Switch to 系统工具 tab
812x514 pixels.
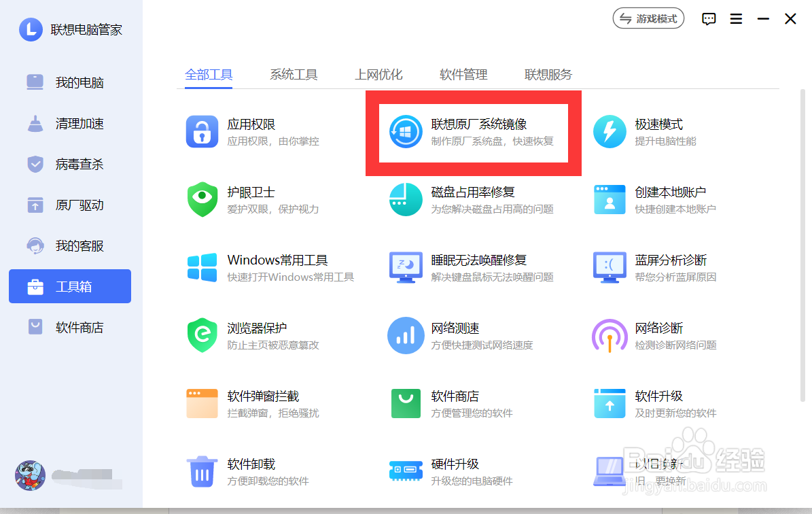pyautogui.click(x=294, y=75)
